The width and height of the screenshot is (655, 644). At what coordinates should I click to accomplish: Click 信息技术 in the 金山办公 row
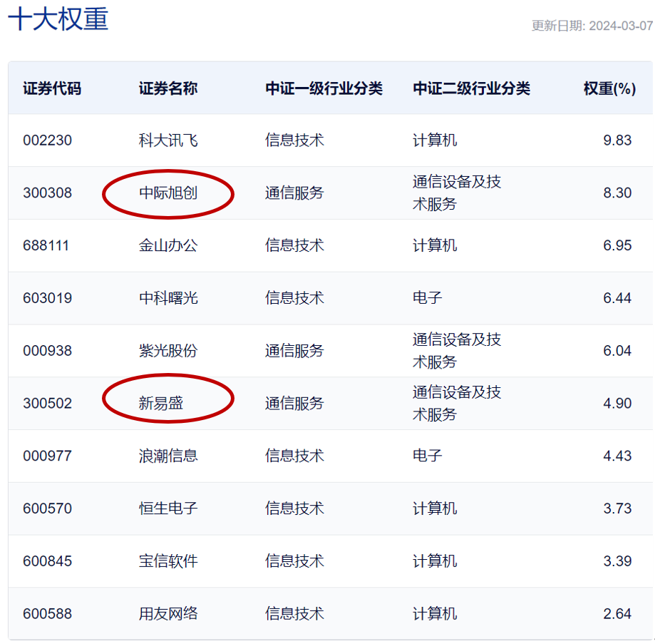pos(294,245)
